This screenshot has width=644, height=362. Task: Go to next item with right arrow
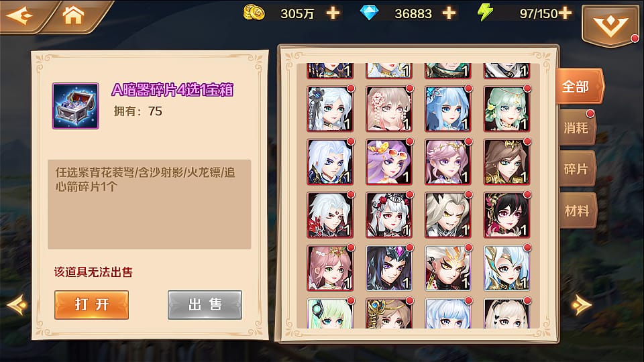pyautogui.click(x=582, y=305)
